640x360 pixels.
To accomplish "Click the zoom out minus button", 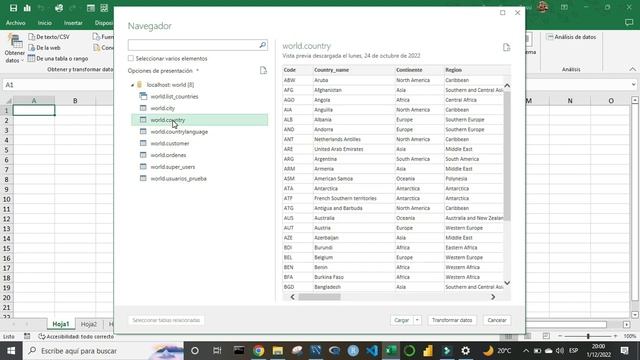I will point(560,336).
